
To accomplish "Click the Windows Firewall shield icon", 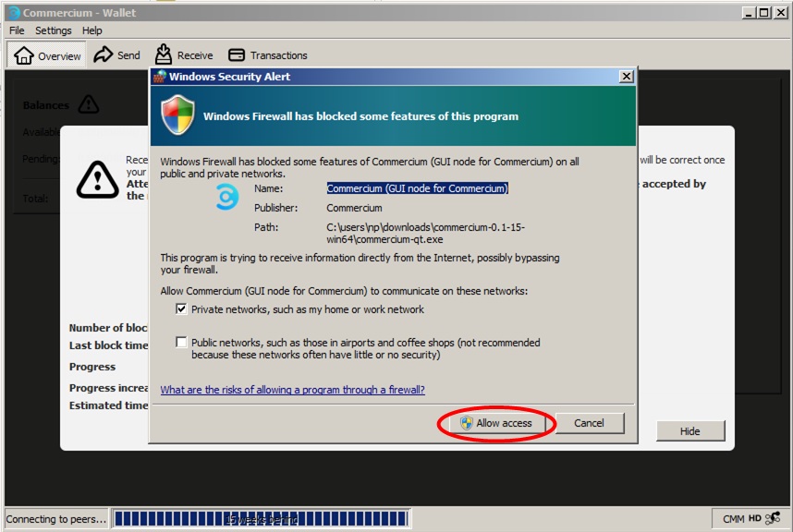I will 177,115.
